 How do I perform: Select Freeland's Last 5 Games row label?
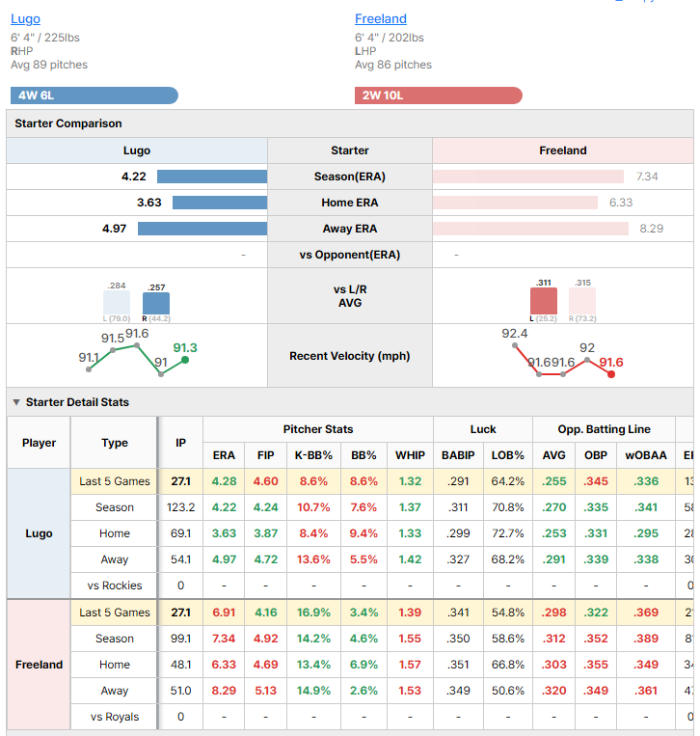[x=115, y=613]
